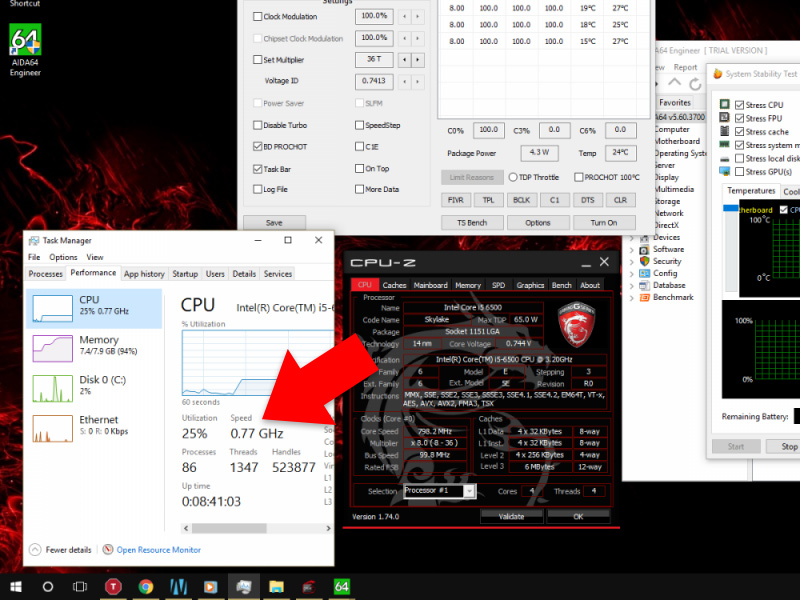Expand Software node in AIDA64 tree
The width and height of the screenshot is (800, 600).
[x=632, y=249]
